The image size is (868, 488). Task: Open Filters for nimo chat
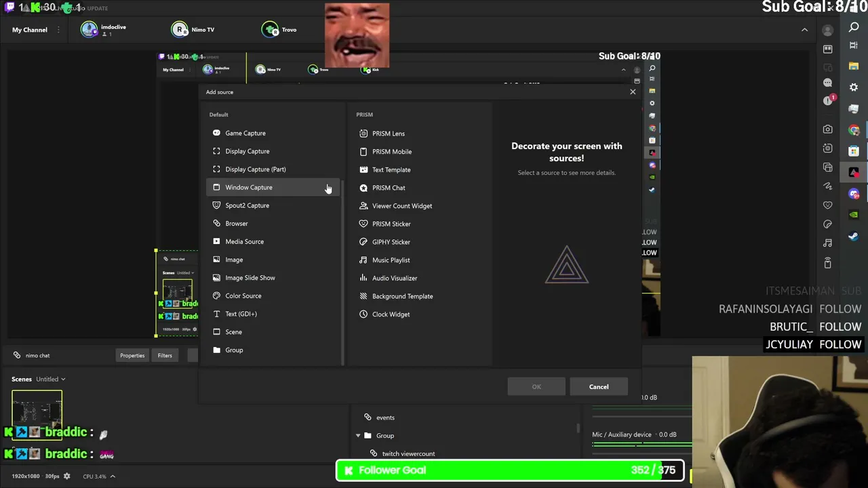(x=165, y=355)
